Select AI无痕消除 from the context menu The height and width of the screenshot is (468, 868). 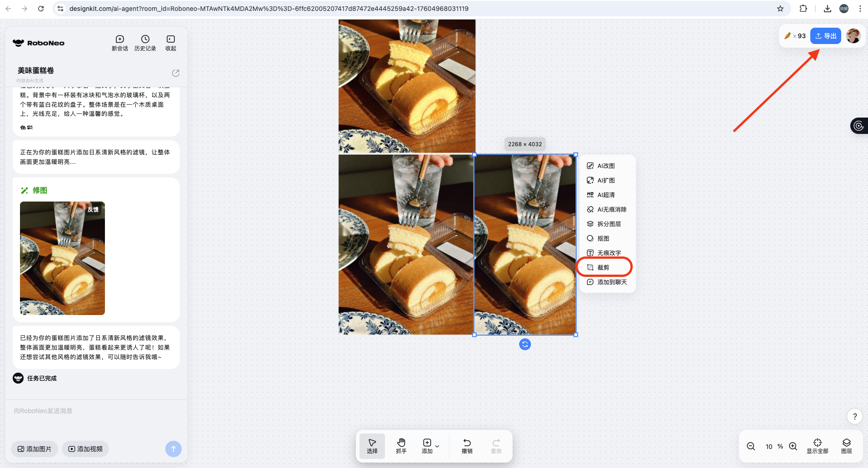tap(611, 209)
